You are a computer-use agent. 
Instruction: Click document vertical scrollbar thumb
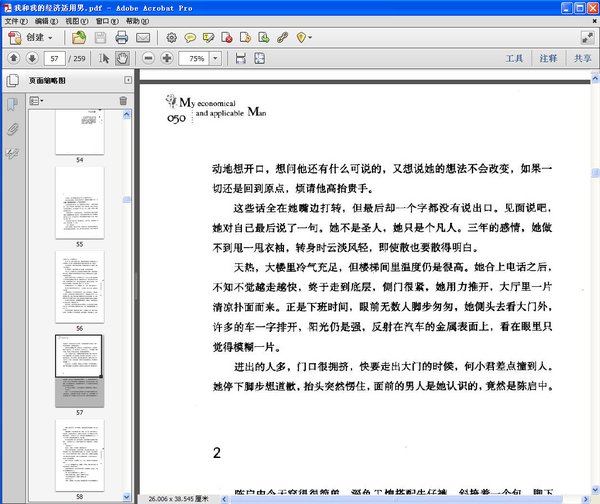(x=595, y=173)
